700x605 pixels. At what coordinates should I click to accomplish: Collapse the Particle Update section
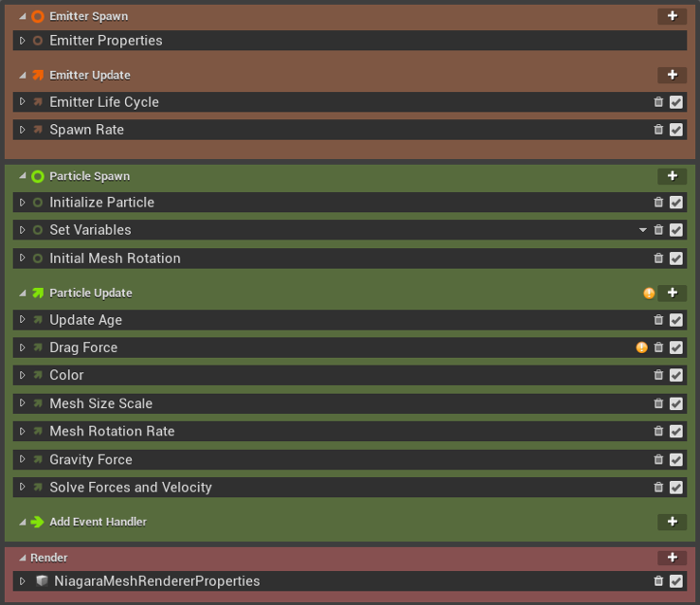coord(23,294)
